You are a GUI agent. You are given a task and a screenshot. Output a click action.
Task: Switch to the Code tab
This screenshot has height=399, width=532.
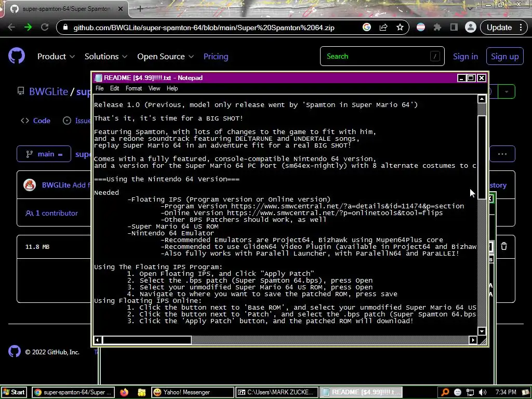[36, 121]
